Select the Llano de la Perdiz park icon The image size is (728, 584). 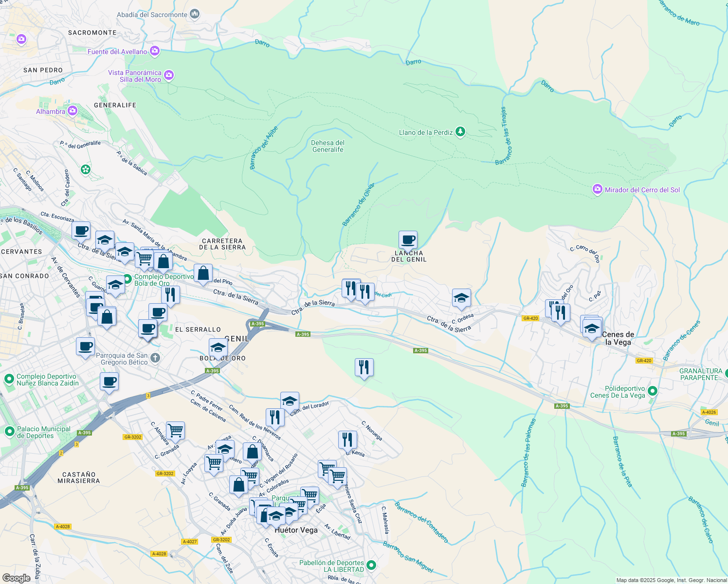pos(460,132)
